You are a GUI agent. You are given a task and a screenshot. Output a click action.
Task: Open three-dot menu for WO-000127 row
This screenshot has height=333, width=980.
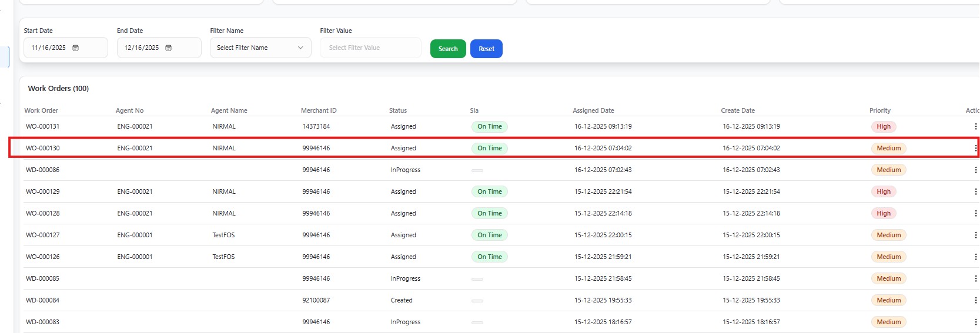(x=975, y=235)
